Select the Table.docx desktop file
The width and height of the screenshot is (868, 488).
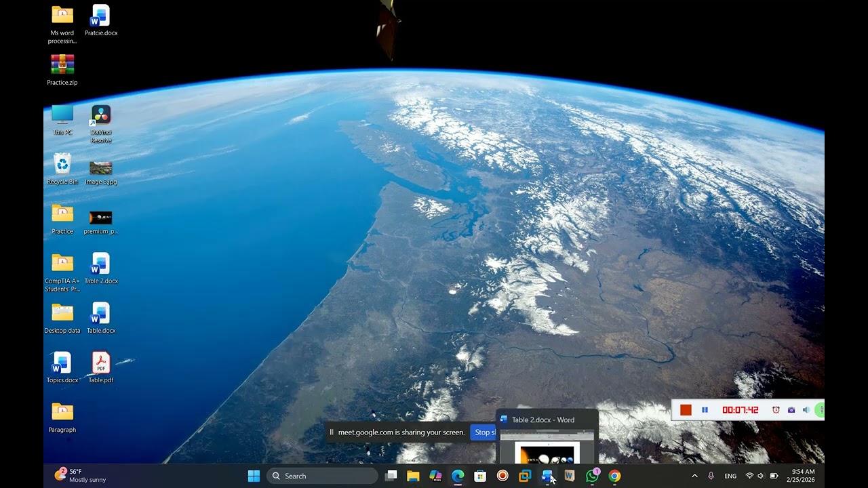pos(101,318)
